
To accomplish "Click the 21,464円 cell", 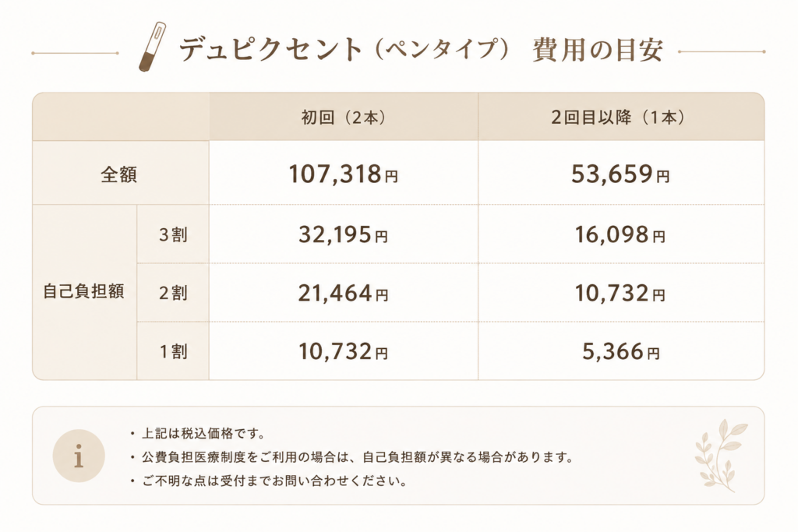I will (x=344, y=293).
